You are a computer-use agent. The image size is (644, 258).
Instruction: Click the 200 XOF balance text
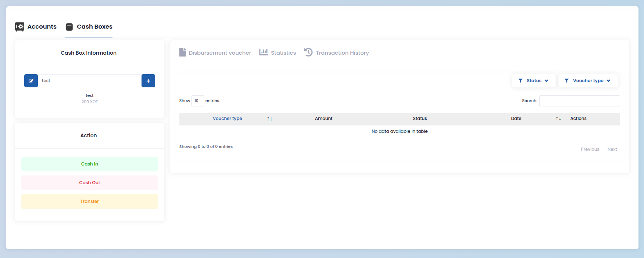coord(90,102)
